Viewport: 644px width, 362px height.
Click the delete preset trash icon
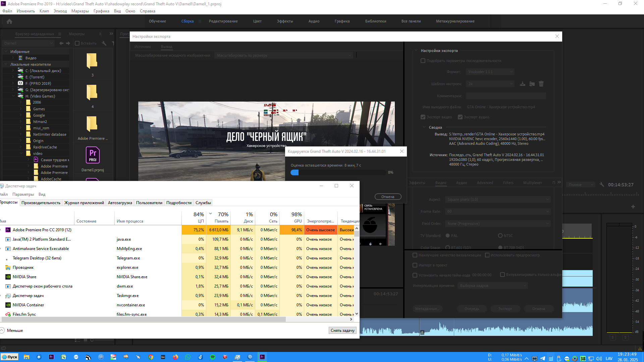pos(541,84)
